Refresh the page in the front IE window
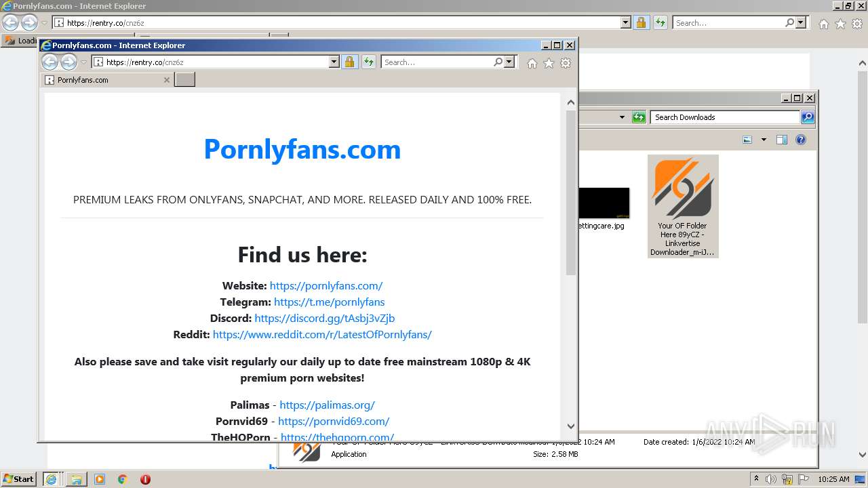This screenshot has width=868, height=488. click(x=368, y=62)
